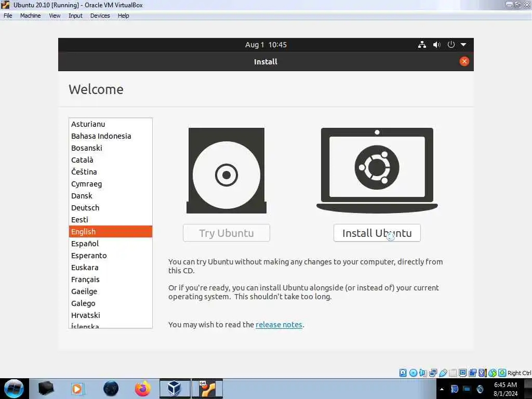532x399 pixels.
Task: Select Español language
Action: [x=111, y=244]
